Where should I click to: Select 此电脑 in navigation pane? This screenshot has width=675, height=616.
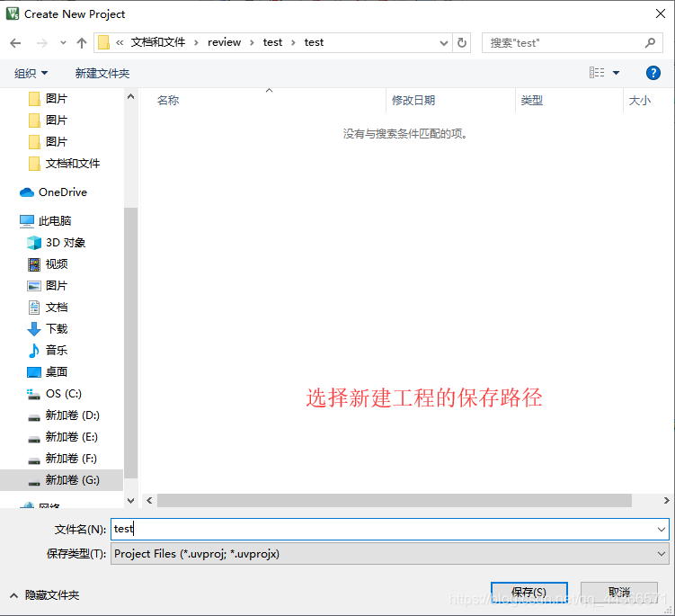click(x=54, y=221)
